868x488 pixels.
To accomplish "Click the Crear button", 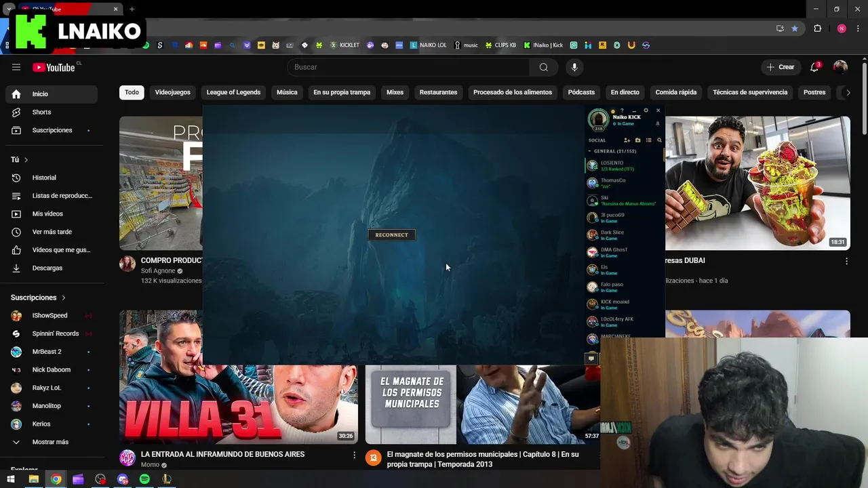I will pos(780,67).
